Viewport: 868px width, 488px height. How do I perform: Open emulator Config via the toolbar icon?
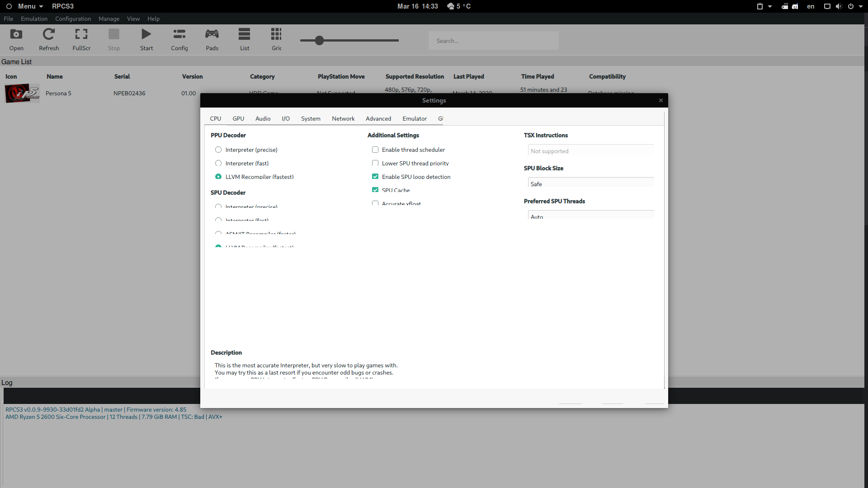tap(179, 39)
